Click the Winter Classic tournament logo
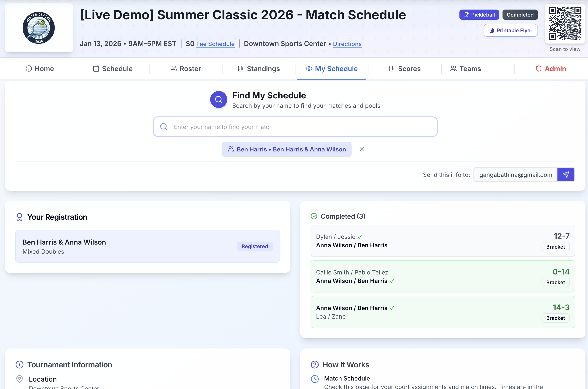This screenshot has height=389, width=588. click(39, 28)
